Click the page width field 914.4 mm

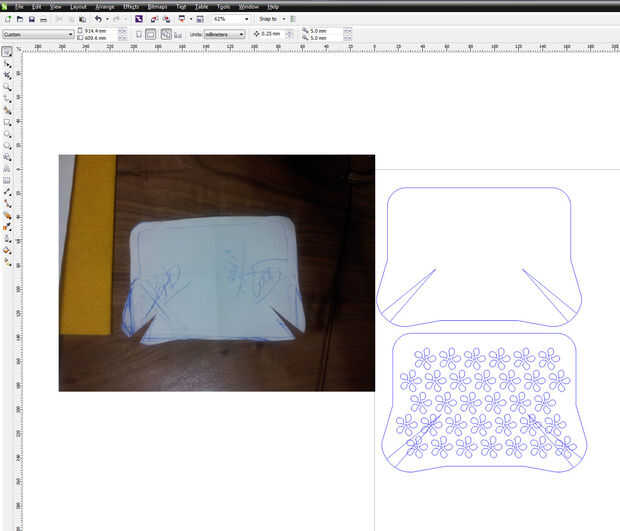click(x=100, y=31)
